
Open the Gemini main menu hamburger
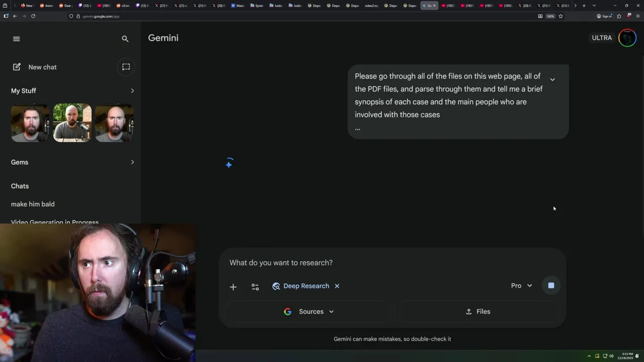[x=17, y=39]
